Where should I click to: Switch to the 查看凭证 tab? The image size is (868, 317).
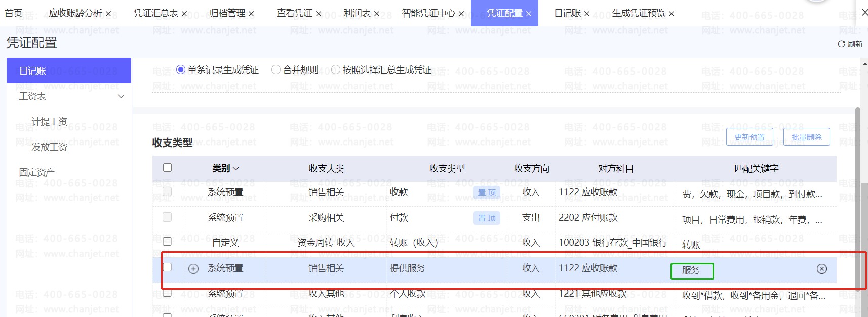294,13
